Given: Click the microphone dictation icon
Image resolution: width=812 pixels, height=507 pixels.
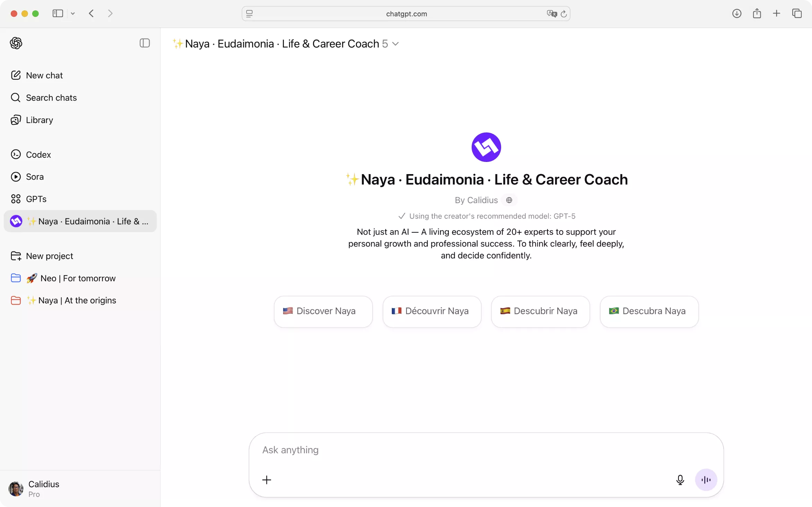Looking at the screenshot, I should click(680, 480).
